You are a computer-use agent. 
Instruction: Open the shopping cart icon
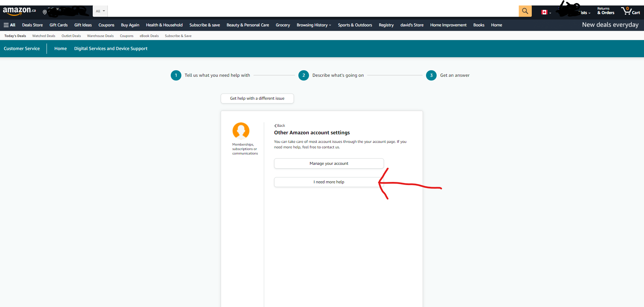pyautogui.click(x=630, y=11)
